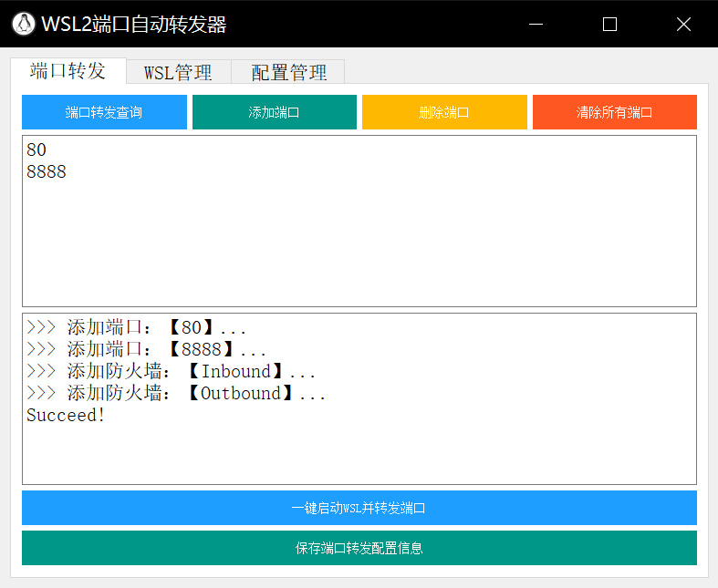Click the penguin app icon in title bar
The image size is (718, 588).
point(24,24)
